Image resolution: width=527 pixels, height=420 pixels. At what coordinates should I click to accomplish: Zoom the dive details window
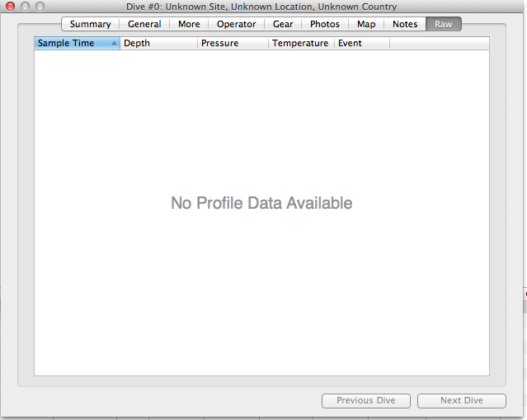40,7
